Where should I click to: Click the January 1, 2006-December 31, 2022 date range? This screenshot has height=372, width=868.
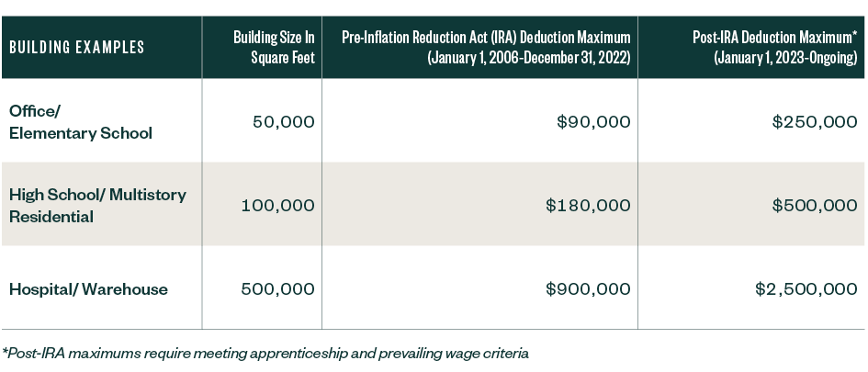(528, 58)
